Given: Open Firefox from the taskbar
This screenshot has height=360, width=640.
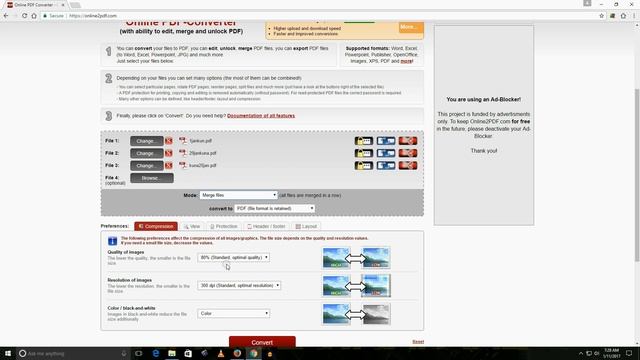Looking at the screenshot, I should (237, 353).
